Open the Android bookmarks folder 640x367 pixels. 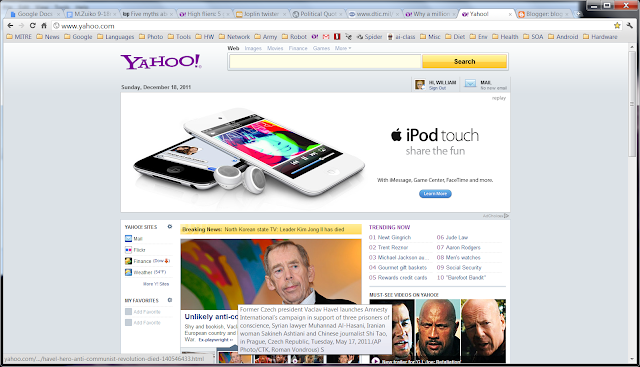point(563,37)
